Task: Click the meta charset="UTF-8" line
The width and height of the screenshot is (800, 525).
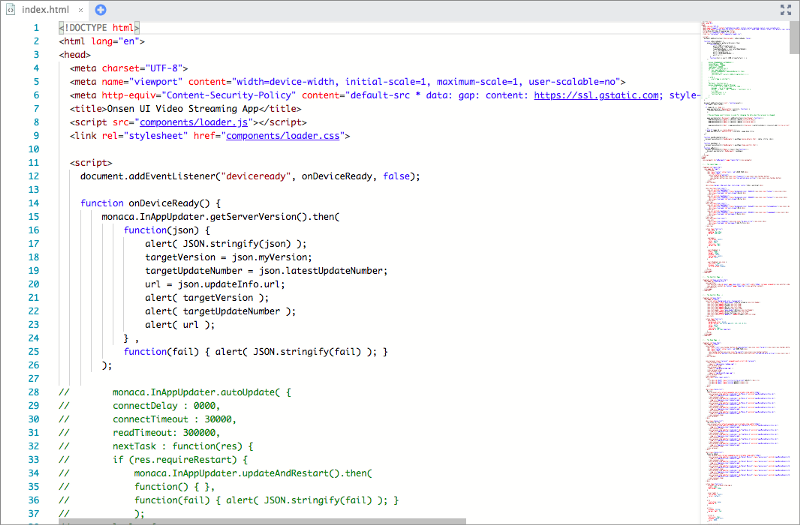Action: pyautogui.click(x=129, y=68)
